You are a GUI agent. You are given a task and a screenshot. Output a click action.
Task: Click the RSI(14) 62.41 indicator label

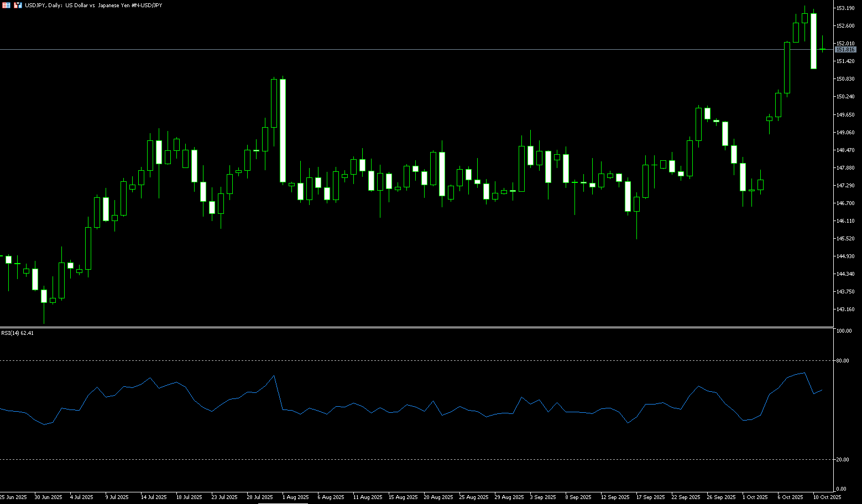coord(17,333)
